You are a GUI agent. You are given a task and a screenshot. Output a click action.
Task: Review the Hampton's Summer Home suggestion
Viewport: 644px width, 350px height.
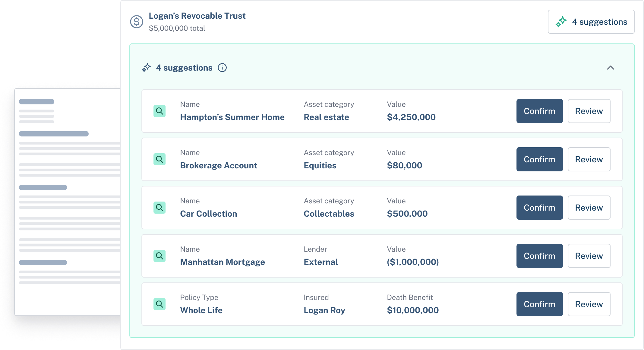point(589,111)
